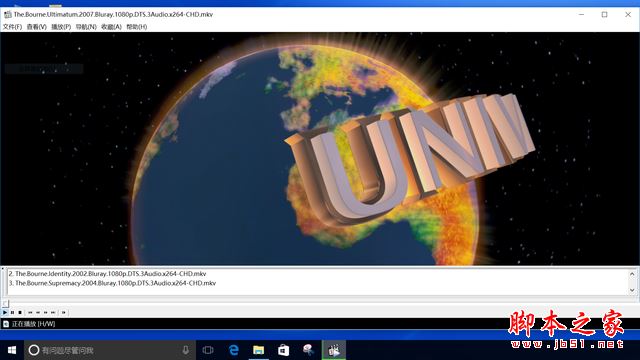Click the Cortana microphone icon
This screenshot has width=640, height=360.
[x=186, y=350]
